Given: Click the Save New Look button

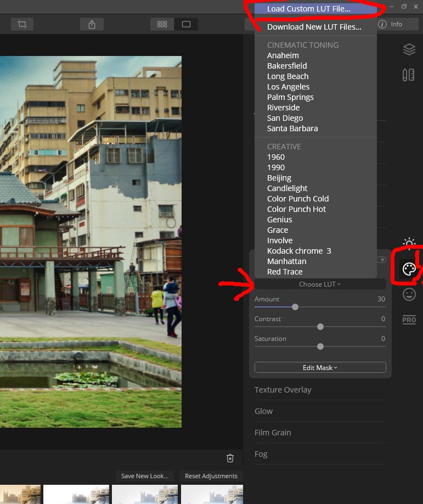Looking at the screenshot, I should click(x=145, y=476).
